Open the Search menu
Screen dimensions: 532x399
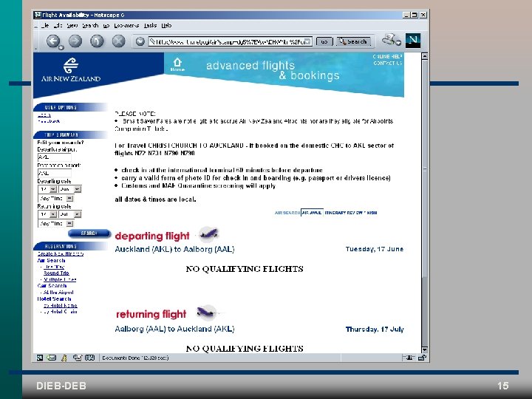coord(90,25)
